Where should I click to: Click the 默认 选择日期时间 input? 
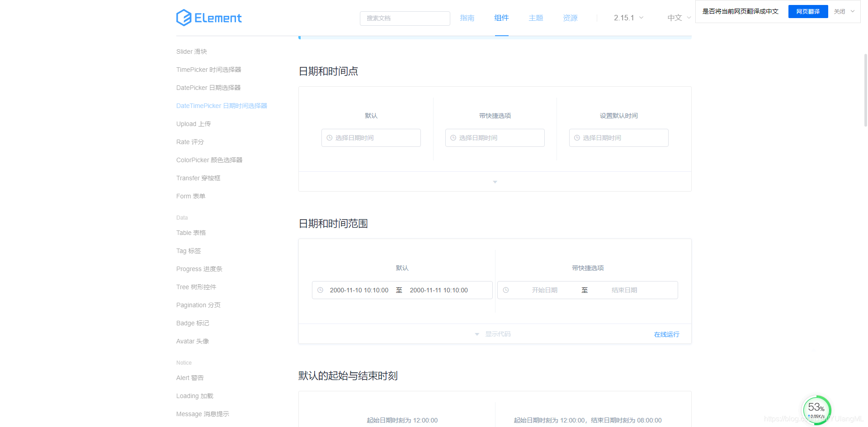click(x=371, y=138)
